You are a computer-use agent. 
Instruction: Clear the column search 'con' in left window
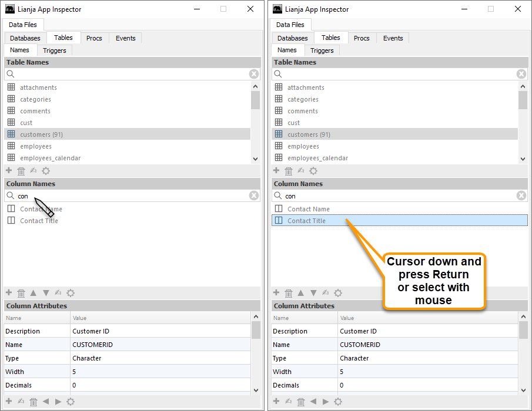(x=253, y=196)
